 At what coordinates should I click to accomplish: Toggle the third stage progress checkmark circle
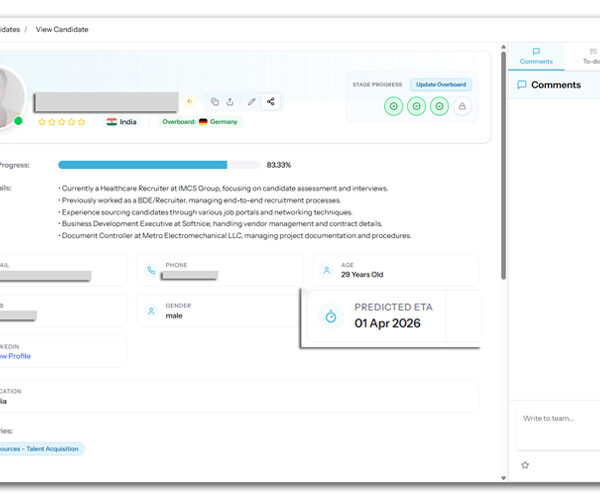coord(439,106)
